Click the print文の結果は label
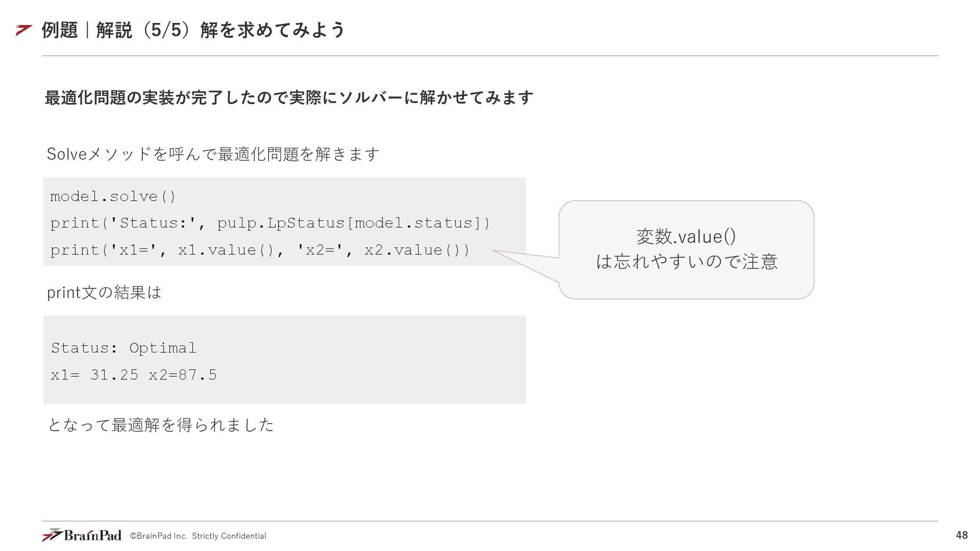 click(x=104, y=292)
